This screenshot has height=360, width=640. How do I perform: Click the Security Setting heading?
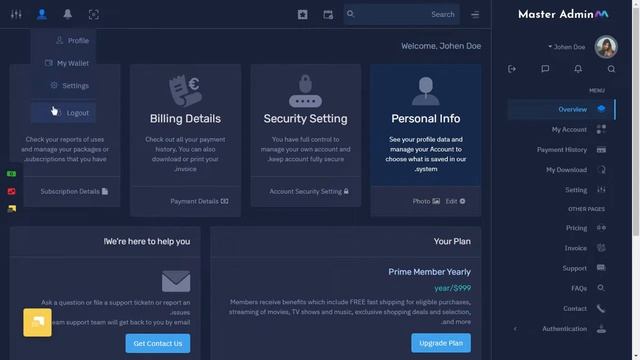tap(305, 119)
